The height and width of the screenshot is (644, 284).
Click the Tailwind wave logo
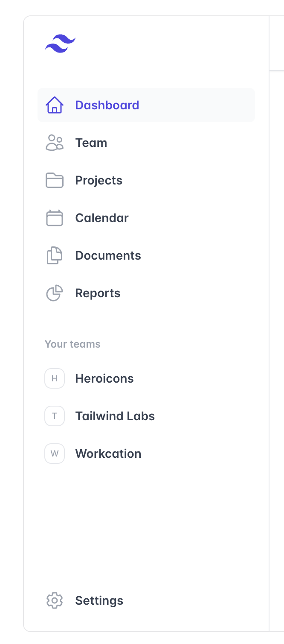60,44
